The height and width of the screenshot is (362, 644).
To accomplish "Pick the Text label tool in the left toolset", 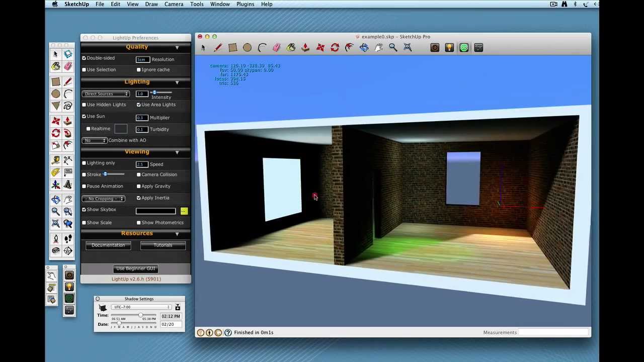I will 68,172.
